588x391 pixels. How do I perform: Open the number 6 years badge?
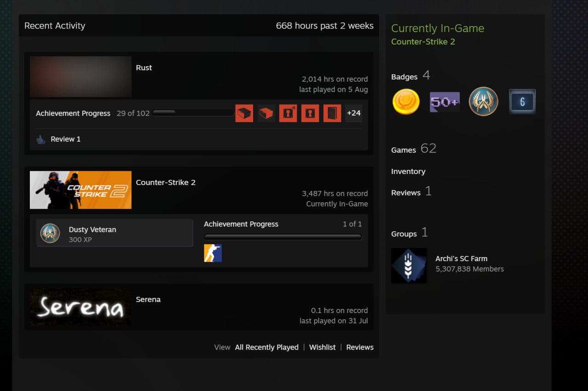click(x=522, y=101)
